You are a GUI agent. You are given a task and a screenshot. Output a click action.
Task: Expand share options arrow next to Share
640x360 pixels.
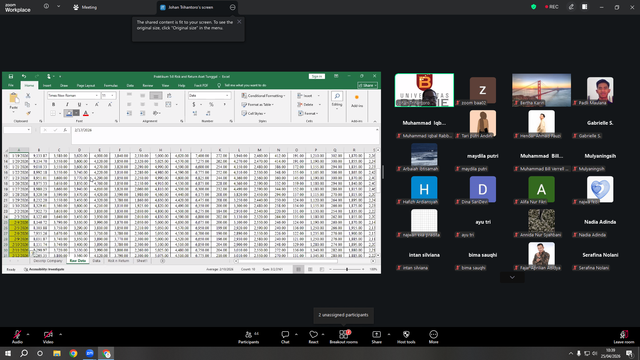coord(389,334)
